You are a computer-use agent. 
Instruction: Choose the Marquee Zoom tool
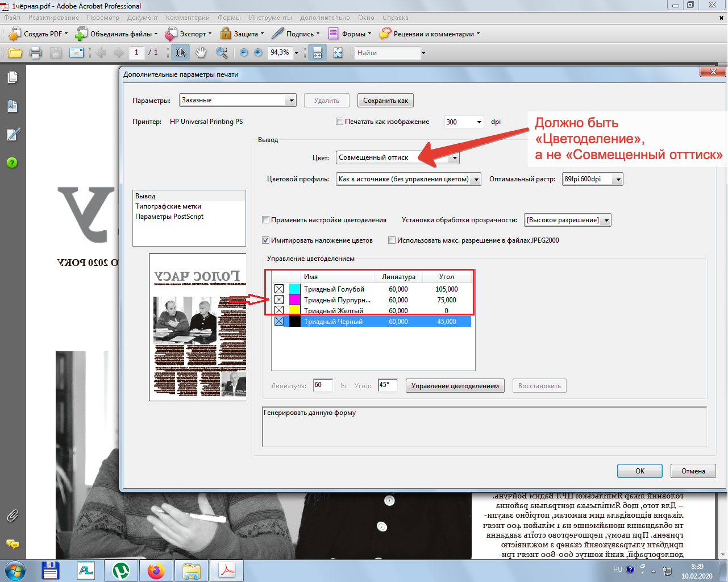(222, 53)
